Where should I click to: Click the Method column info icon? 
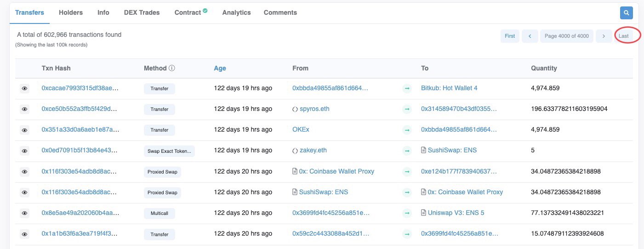tap(172, 68)
